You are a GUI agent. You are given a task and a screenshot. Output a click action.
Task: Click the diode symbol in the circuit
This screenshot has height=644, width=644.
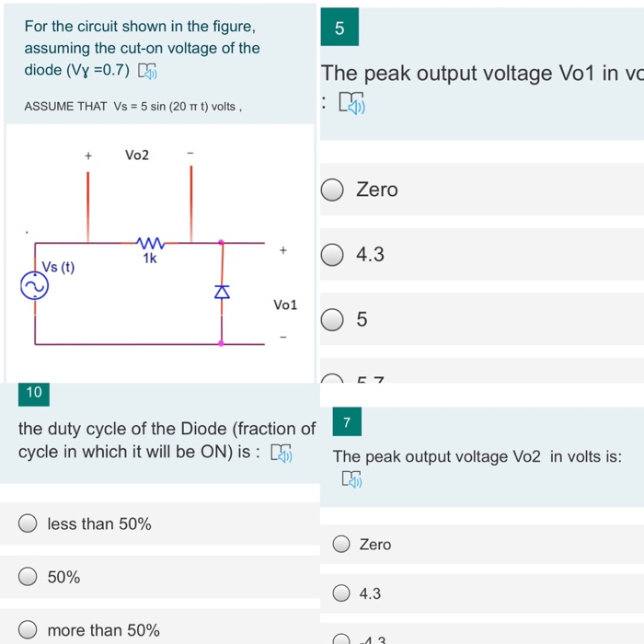pos(223,292)
